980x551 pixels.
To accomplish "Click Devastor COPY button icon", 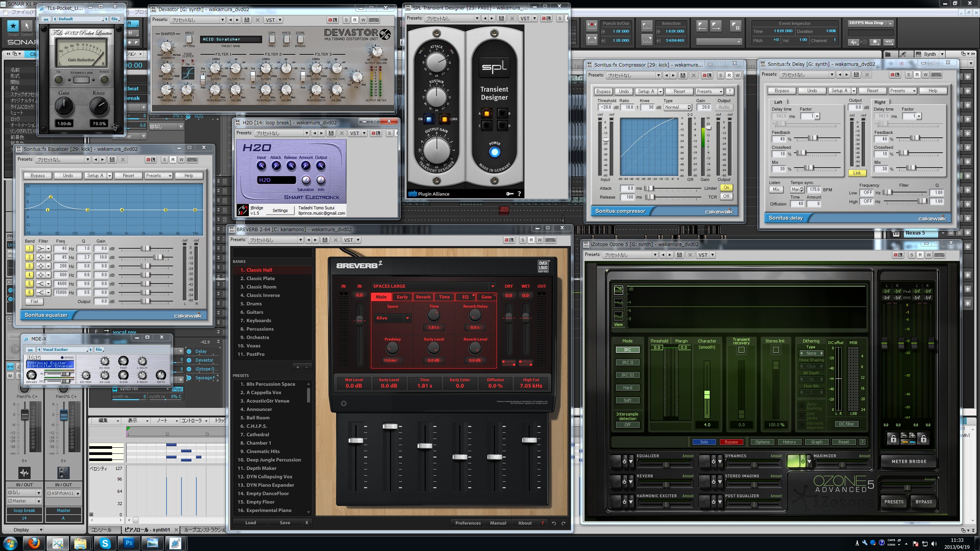I will coord(272,39).
